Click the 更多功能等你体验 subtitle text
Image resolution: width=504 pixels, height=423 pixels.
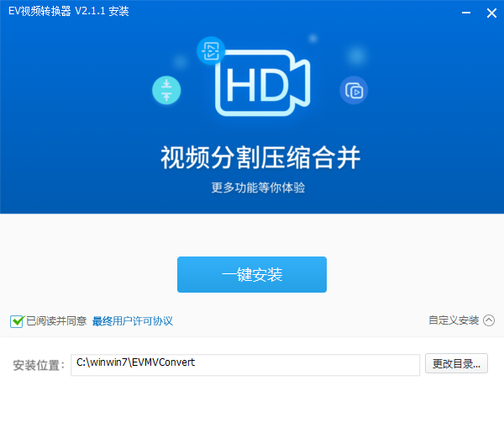tap(258, 188)
